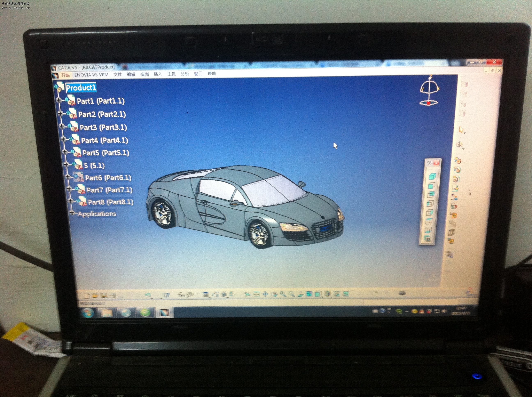Open the Windows Start button
The height and width of the screenshot is (397, 532).
coord(88,313)
